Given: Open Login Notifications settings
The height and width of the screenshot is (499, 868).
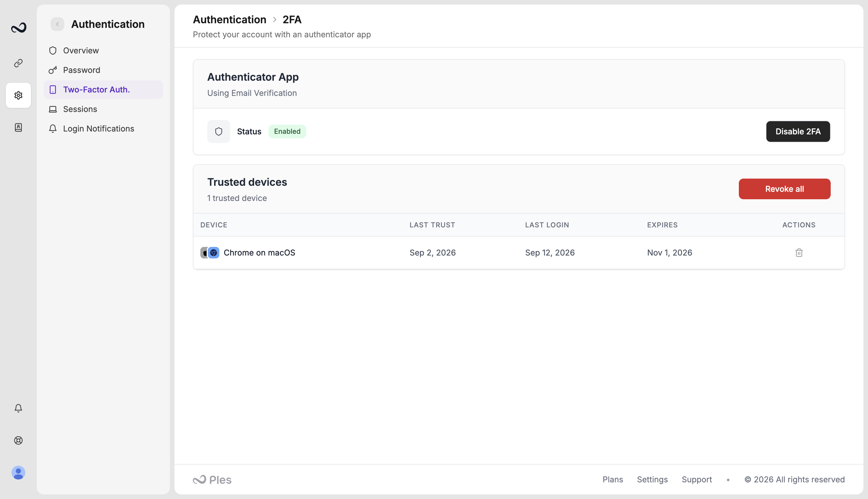Looking at the screenshot, I should click(x=103, y=129).
